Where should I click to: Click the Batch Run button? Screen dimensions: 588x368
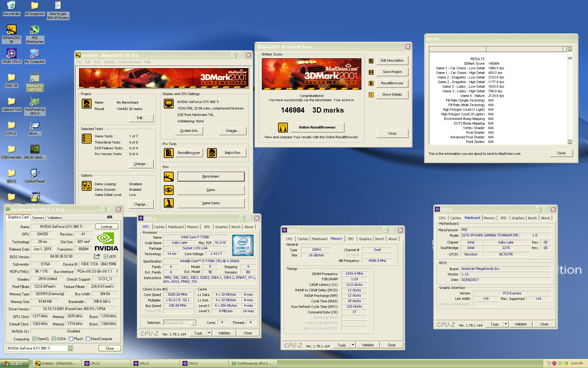pos(232,153)
